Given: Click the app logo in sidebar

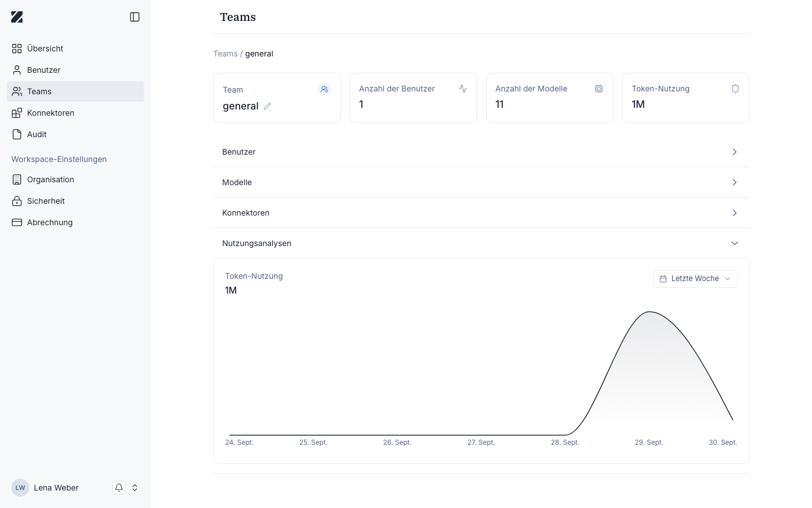Looking at the screenshot, I should click(x=17, y=17).
